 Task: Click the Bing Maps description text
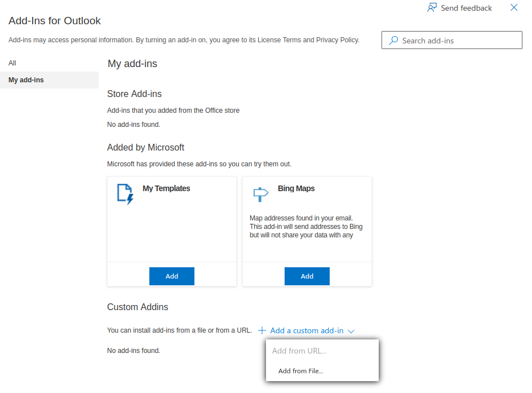click(306, 227)
